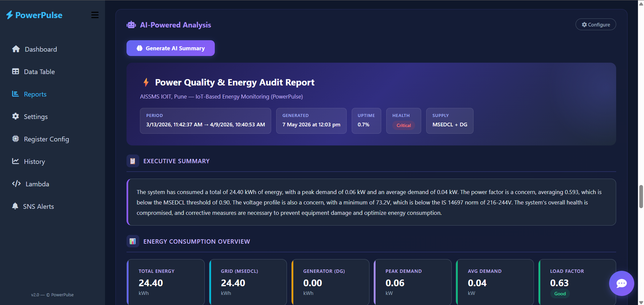Click the LOAD FACTOR 0.63 value

[559, 283]
